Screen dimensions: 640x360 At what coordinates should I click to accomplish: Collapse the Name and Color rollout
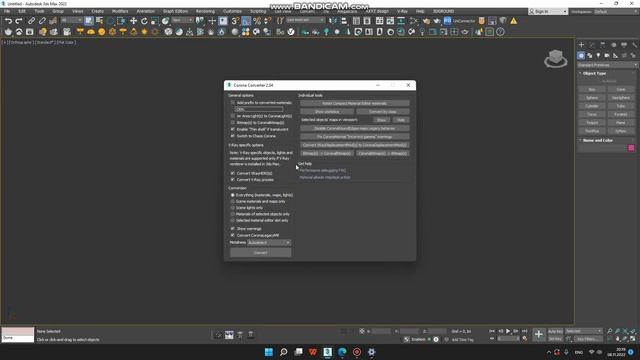click(598, 140)
